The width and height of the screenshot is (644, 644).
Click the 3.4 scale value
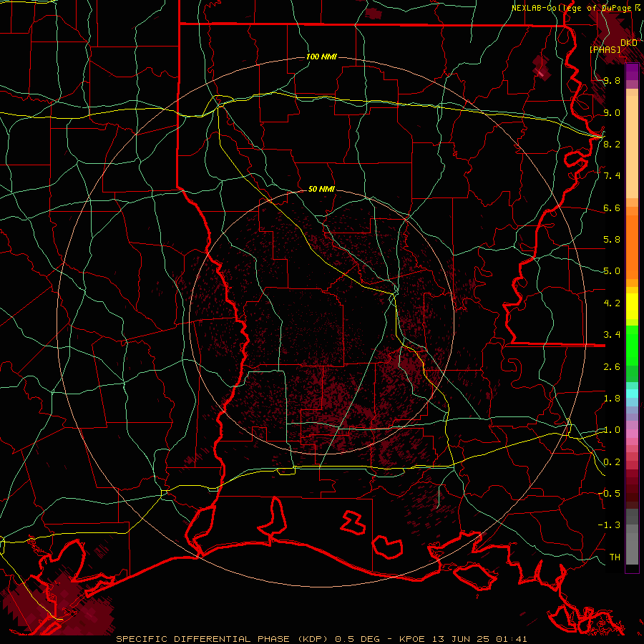coord(612,335)
